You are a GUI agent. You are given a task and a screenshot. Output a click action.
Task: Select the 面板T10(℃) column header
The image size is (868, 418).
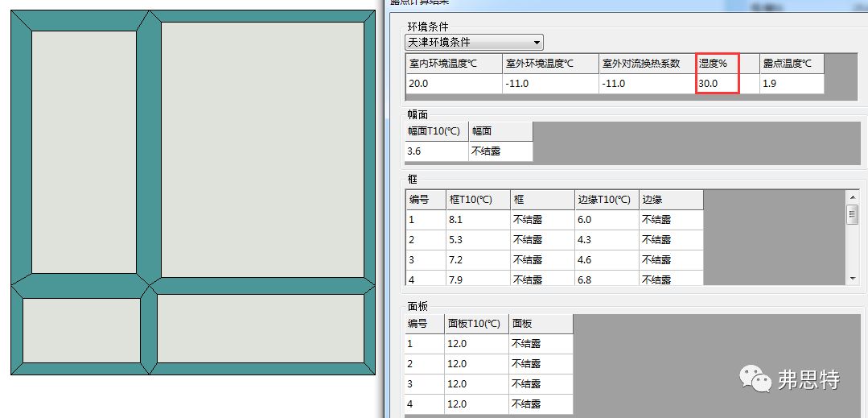pyautogui.click(x=476, y=324)
